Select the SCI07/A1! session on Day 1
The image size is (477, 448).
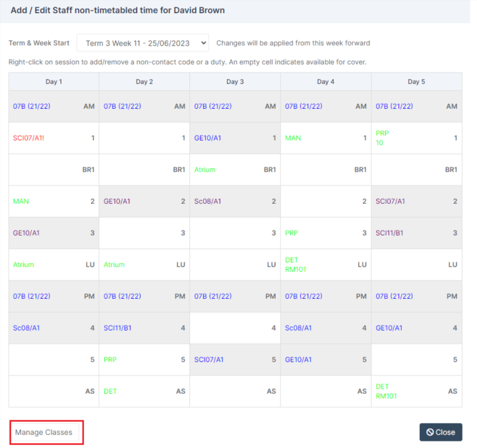click(54, 138)
